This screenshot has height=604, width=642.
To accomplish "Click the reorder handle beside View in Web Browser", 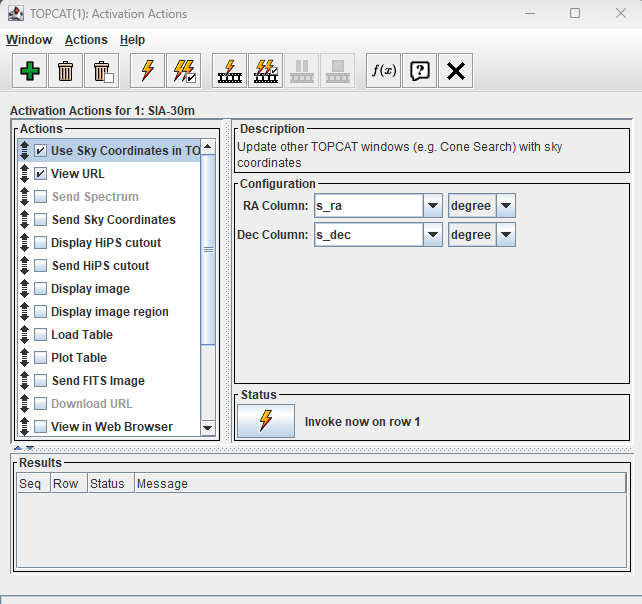I will pyautogui.click(x=25, y=426).
